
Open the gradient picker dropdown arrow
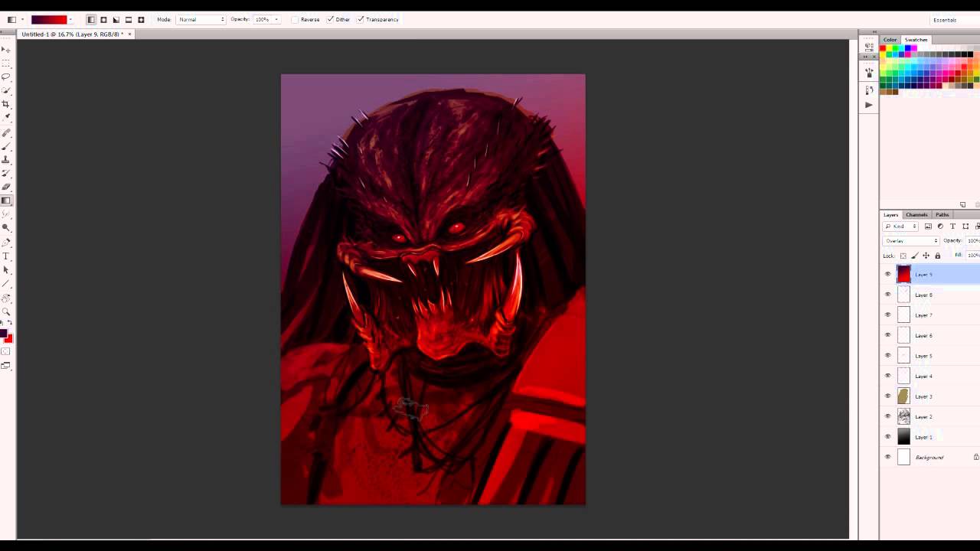[70, 19]
